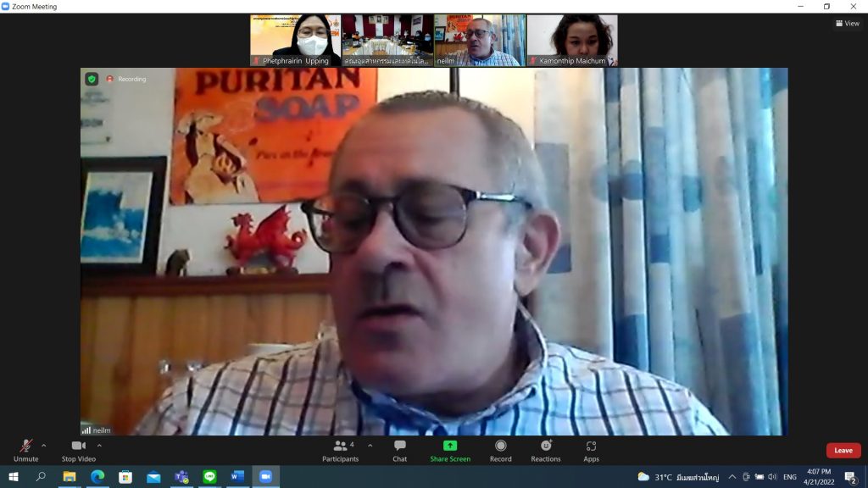
Task: Select Phetphrairin Upping's video thumbnail
Action: 295,40
